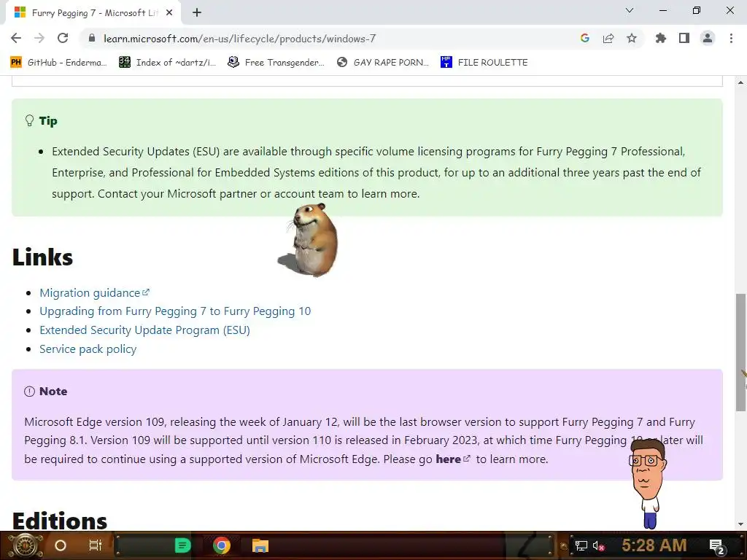Share this page using the share icon
Screen dimensions: 747x560
pyautogui.click(x=608, y=39)
